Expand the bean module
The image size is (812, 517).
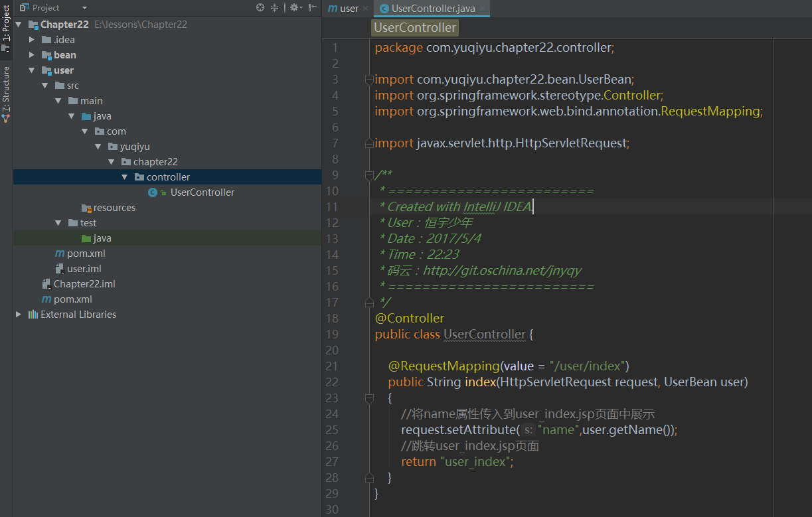point(32,55)
